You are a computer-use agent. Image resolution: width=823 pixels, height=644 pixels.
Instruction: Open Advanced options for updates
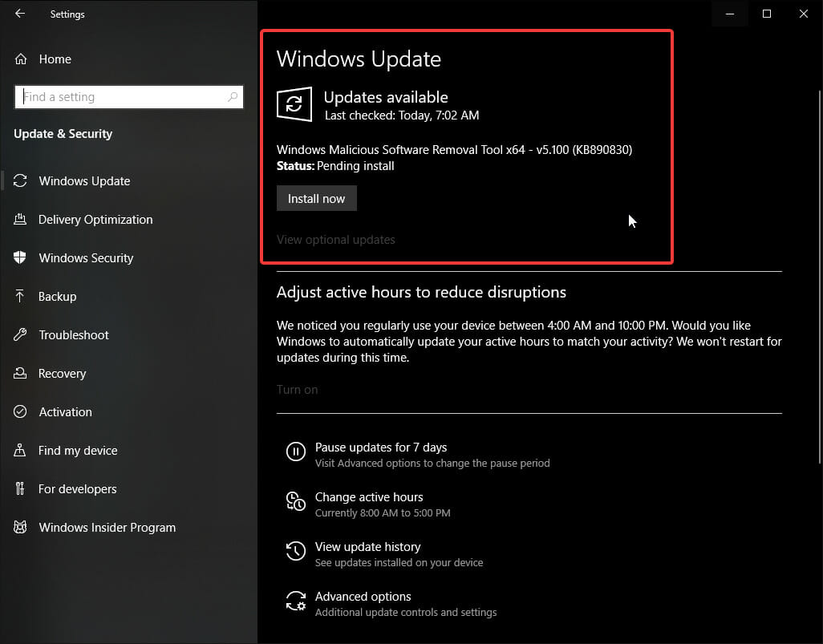click(363, 597)
